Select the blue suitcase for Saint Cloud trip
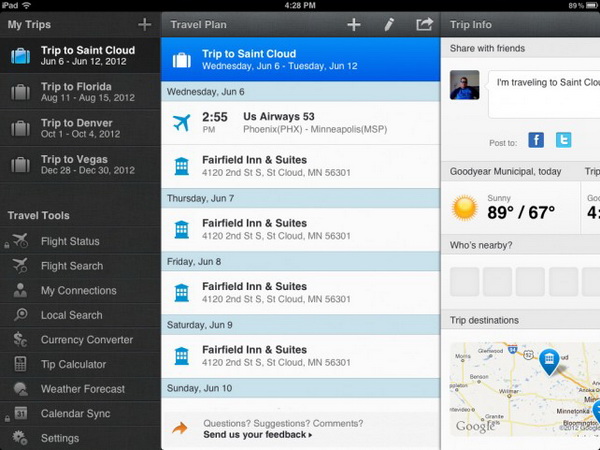The width and height of the screenshot is (600, 450). point(20,56)
